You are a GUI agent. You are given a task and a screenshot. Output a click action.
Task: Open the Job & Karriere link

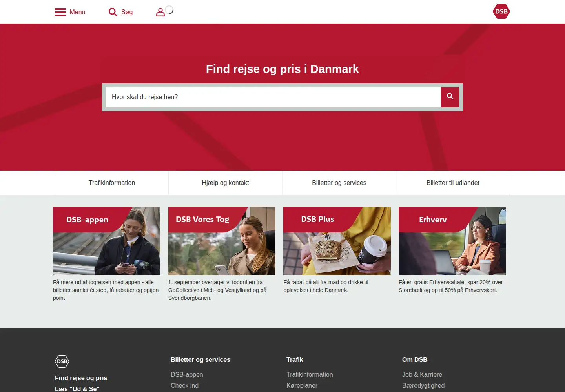[422, 374]
